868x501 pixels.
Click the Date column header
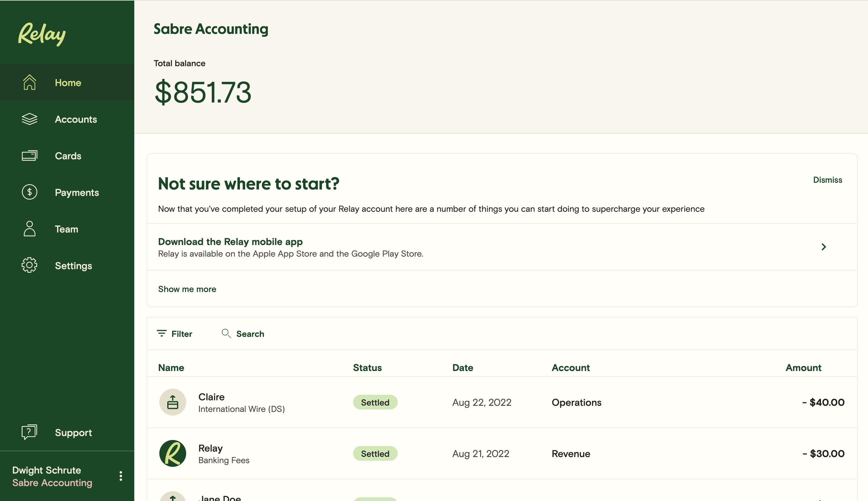[x=463, y=367]
